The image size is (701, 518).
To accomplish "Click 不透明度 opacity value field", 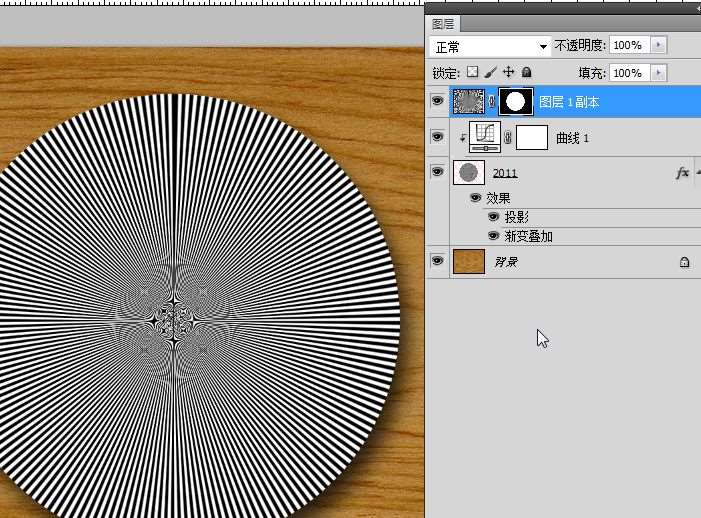I will (x=630, y=45).
